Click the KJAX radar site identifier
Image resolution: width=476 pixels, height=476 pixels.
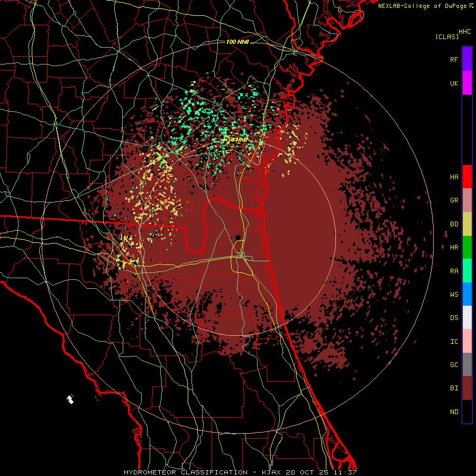pos(271,472)
